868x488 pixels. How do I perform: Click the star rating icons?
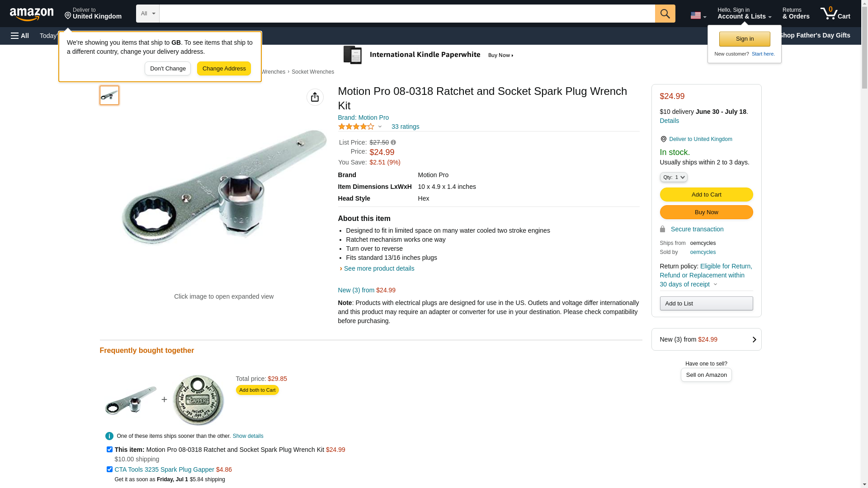tap(356, 127)
